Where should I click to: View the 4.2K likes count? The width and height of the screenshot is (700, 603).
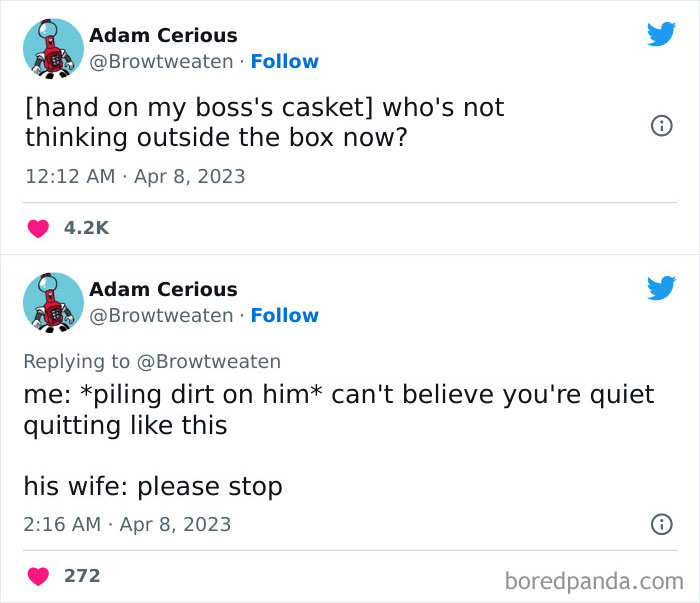pyautogui.click(x=86, y=228)
